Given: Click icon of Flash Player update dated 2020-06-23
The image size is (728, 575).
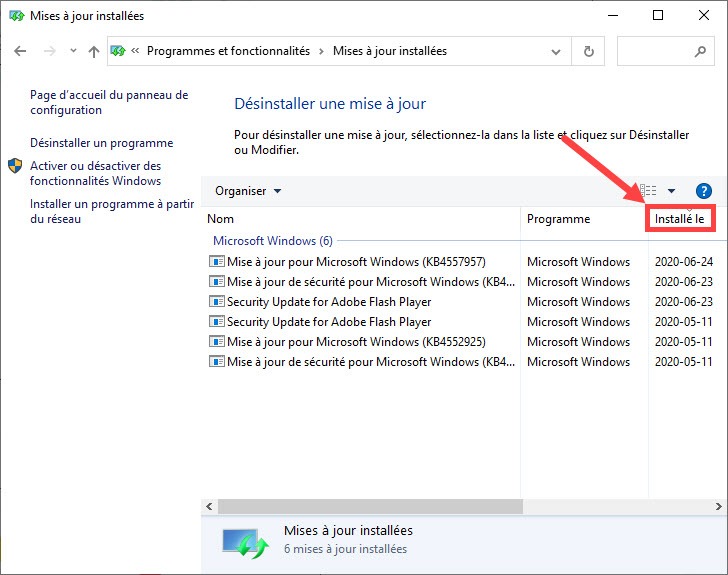Looking at the screenshot, I should click(216, 301).
